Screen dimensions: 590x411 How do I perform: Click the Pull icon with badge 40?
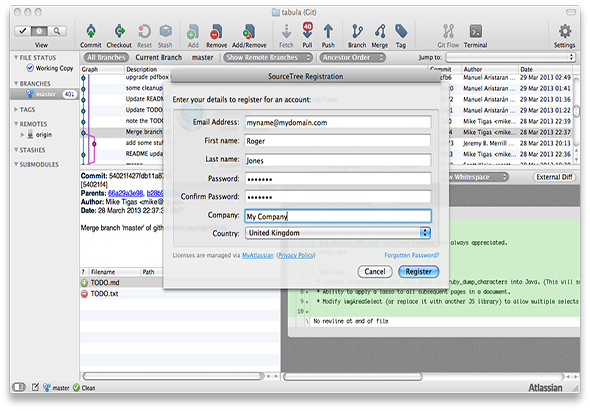point(307,30)
